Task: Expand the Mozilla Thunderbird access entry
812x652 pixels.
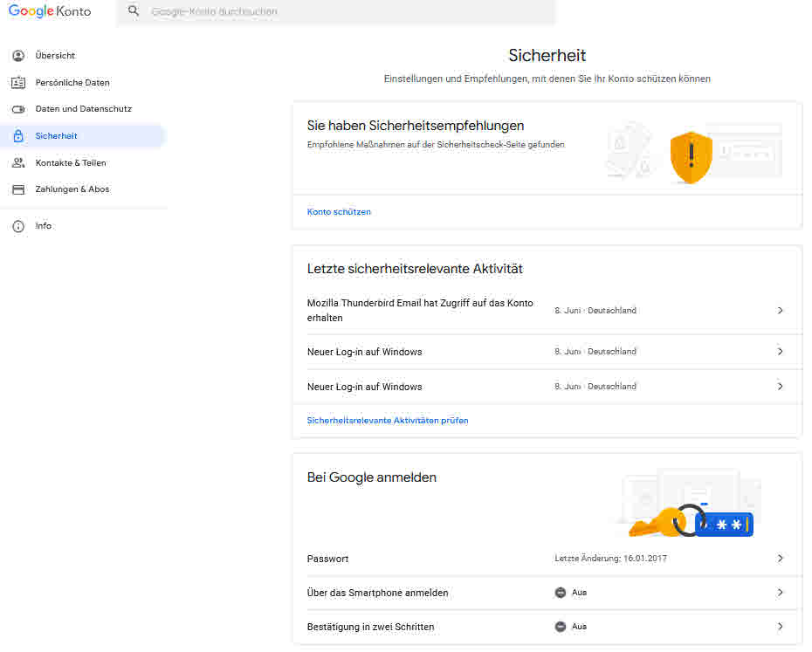Action: [780, 310]
